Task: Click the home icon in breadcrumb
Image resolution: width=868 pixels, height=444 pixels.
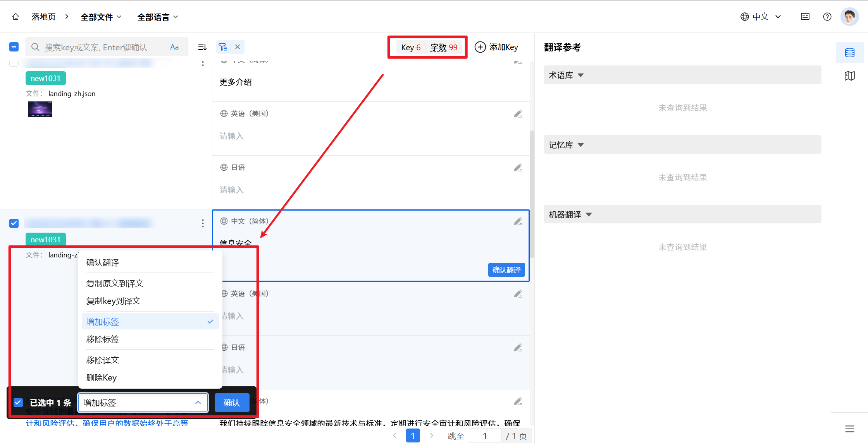Action: point(15,17)
